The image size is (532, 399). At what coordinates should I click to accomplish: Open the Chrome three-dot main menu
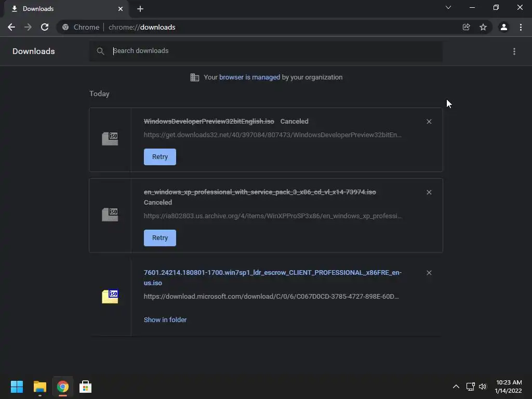tap(521, 27)
